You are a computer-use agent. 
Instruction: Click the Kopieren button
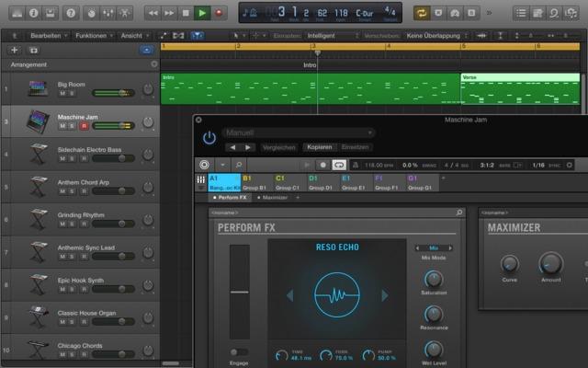tap(320, 147)
